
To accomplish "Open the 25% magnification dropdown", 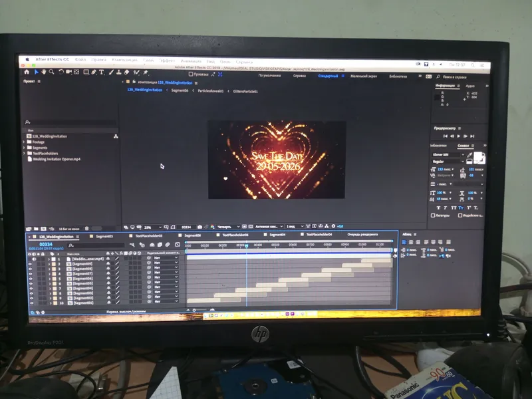I will [153, 227].
